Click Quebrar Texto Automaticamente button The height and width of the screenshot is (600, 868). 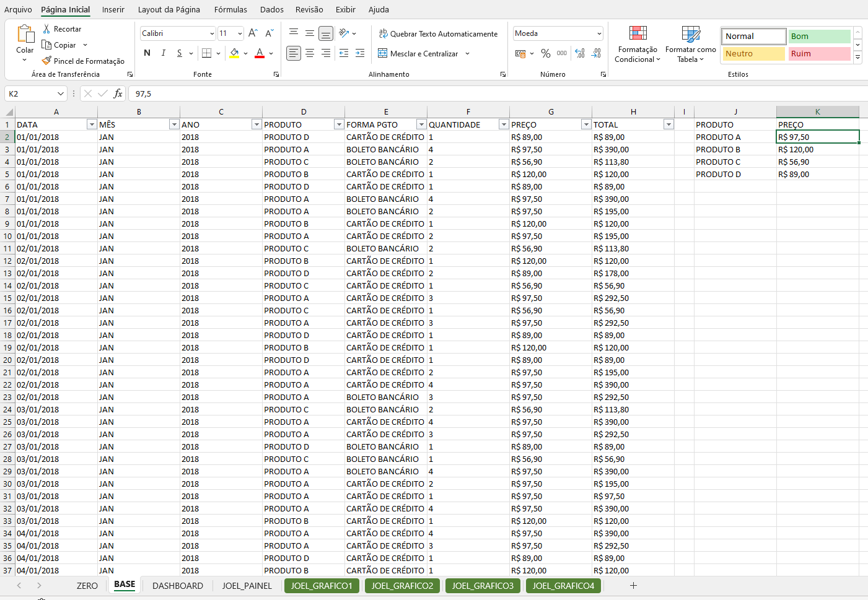[438, 34]
